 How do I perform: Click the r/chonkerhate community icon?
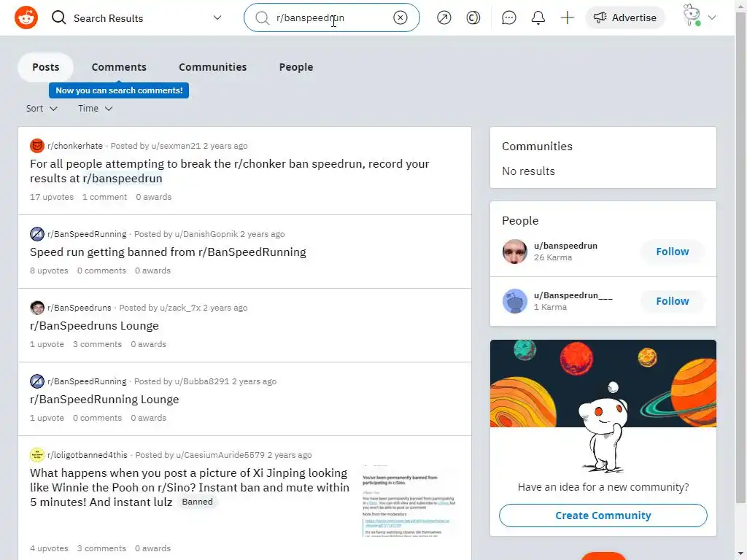pos(37,146)
